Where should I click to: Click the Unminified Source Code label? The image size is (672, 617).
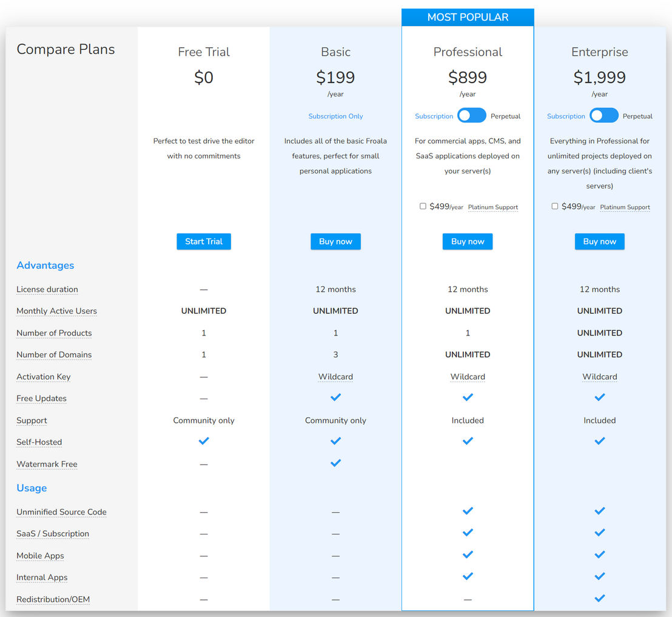[x=61, y=512]
